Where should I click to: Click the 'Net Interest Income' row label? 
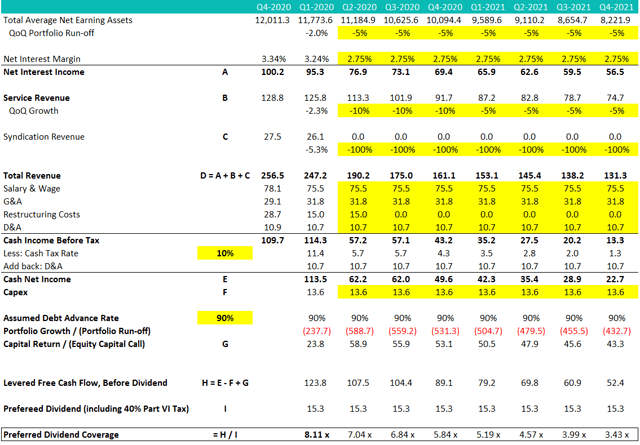click(44, 72)
